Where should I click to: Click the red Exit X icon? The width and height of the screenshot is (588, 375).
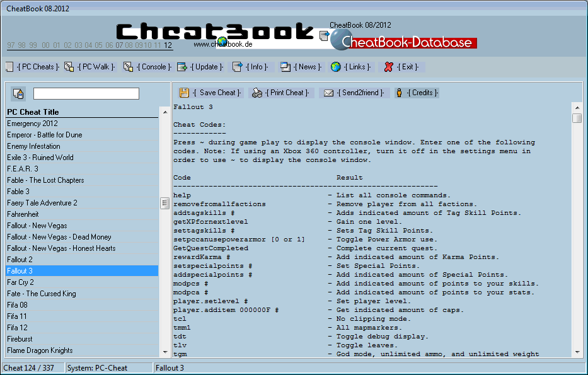(x=388, y=67)
